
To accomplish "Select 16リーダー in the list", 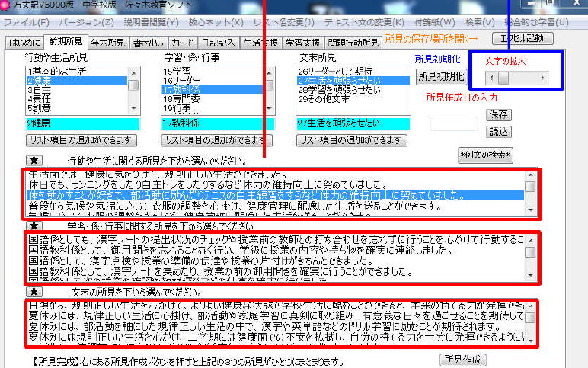I will pyautogui.click(x=213, y=81).
